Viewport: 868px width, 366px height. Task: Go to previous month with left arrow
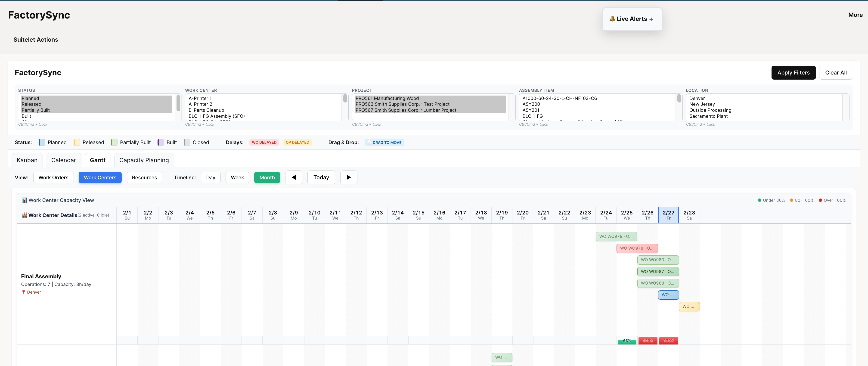[x=294, y=177]
